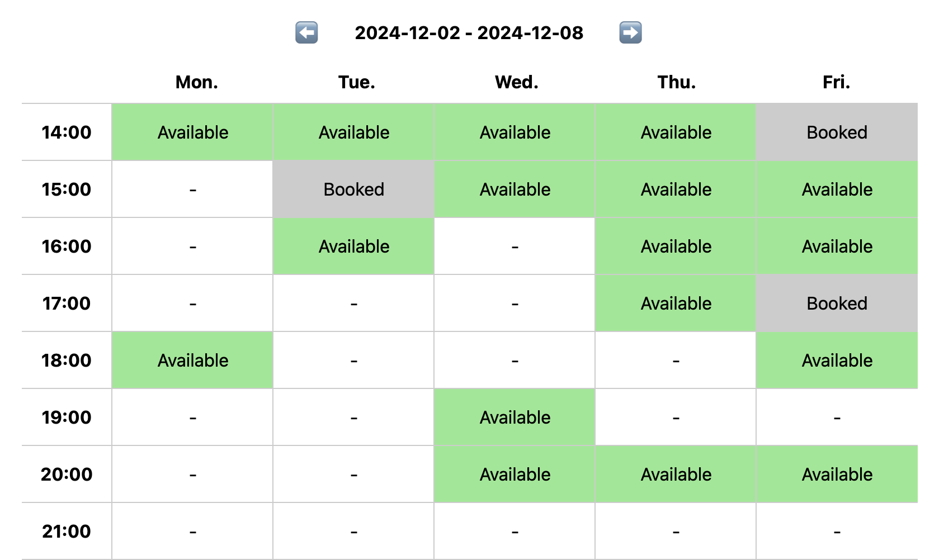Screen dimensions: 944x560
Task: Pick Friday 15:00 Available slot
Action: coord(837,189)
